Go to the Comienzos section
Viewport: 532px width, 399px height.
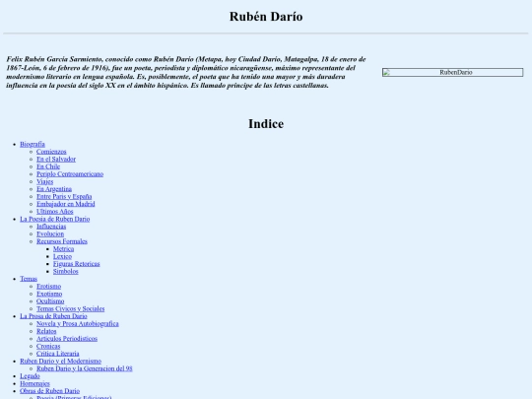[x=51, y=152]
